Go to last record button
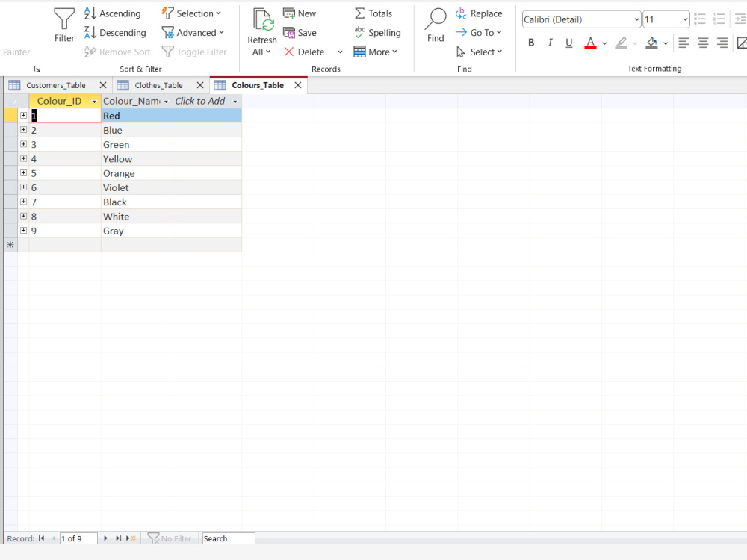Viewport: 747px width, 560px height. click(x=118, y=538)
